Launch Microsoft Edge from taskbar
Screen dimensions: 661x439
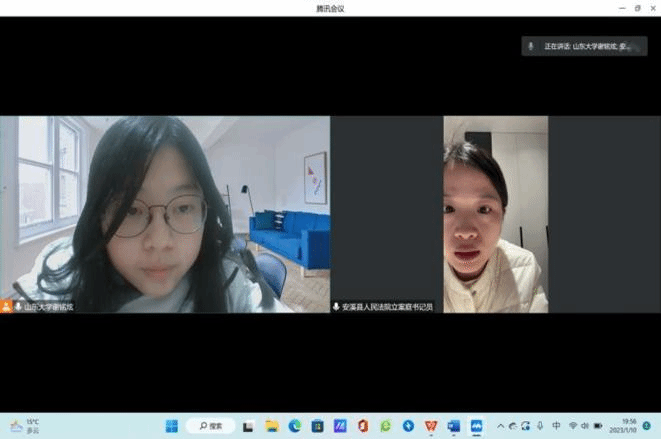[294, 426]
